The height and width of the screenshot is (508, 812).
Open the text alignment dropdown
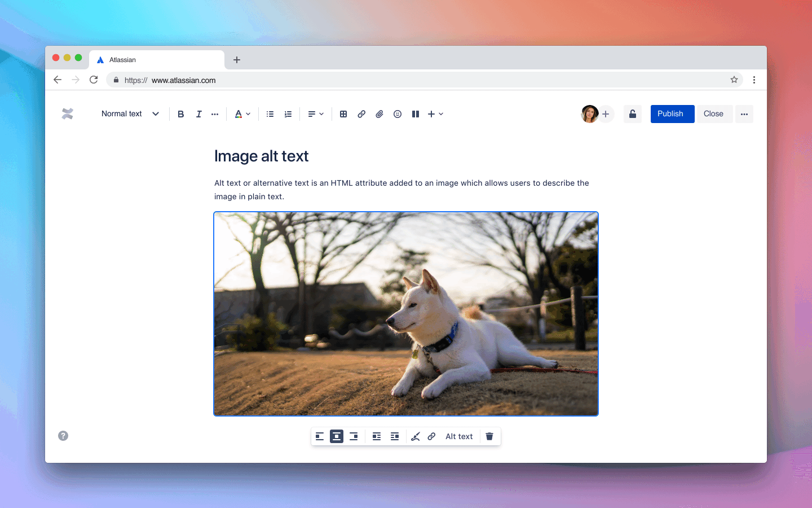(316, 114)
